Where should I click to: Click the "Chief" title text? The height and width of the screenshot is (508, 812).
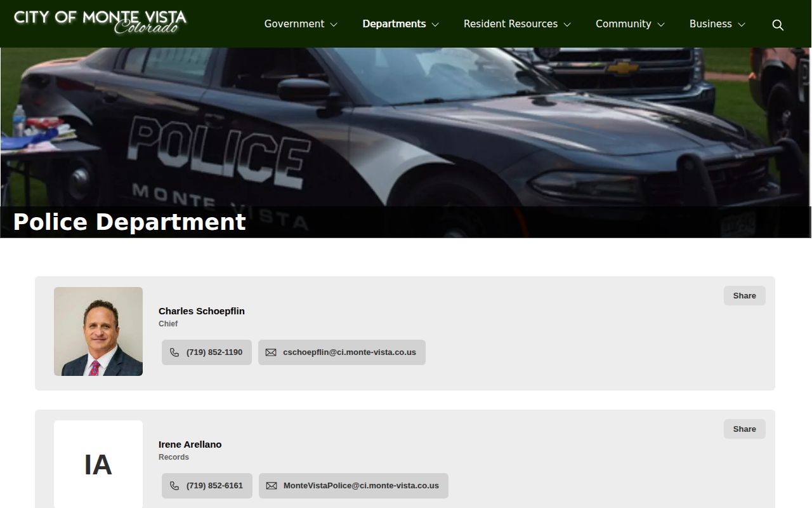click(168, 324)
